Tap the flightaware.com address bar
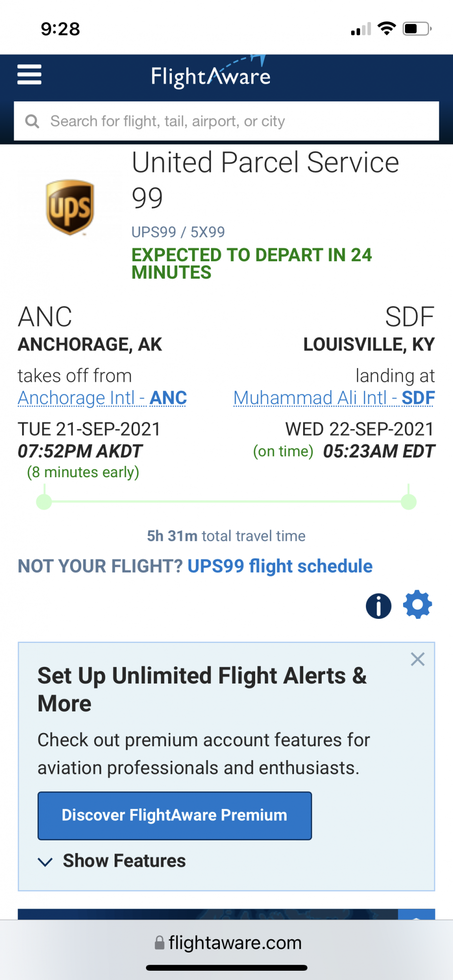This screenshot has height=980, width=453. click(227, 943)
